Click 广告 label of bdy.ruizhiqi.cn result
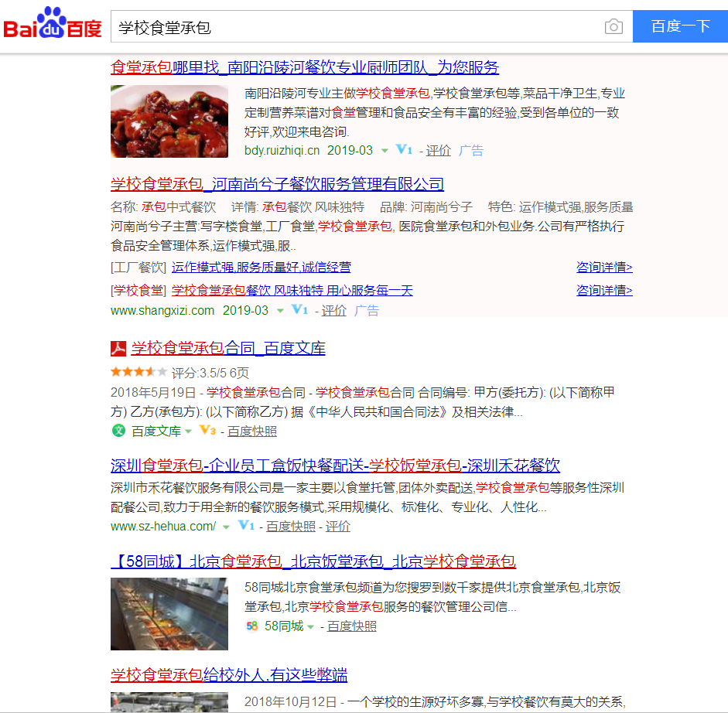Viewport: 728px width, 713px height. [x=471, y=150]
